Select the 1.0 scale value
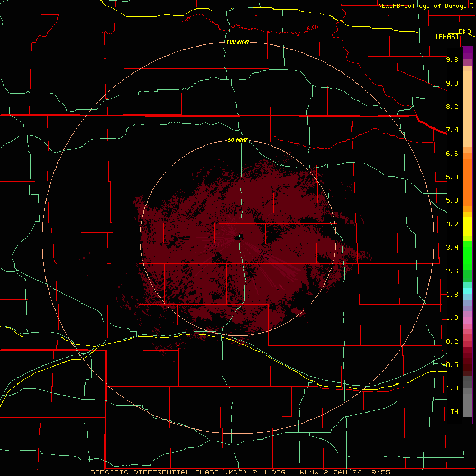The width and height of the screenshot is (476, 476). point(452,318)
